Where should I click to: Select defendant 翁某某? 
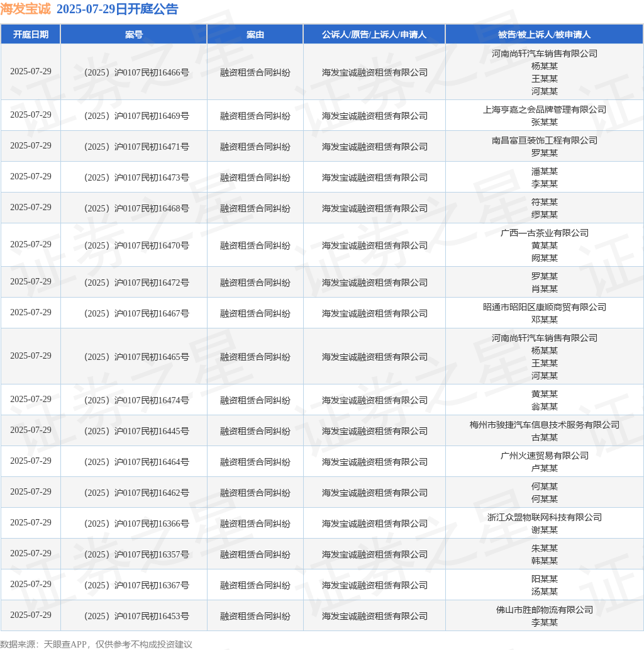(x=544, y=406)
